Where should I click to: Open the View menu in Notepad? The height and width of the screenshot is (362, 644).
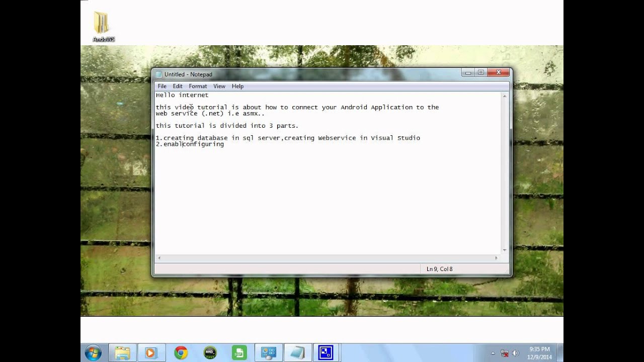click(219, 86)
